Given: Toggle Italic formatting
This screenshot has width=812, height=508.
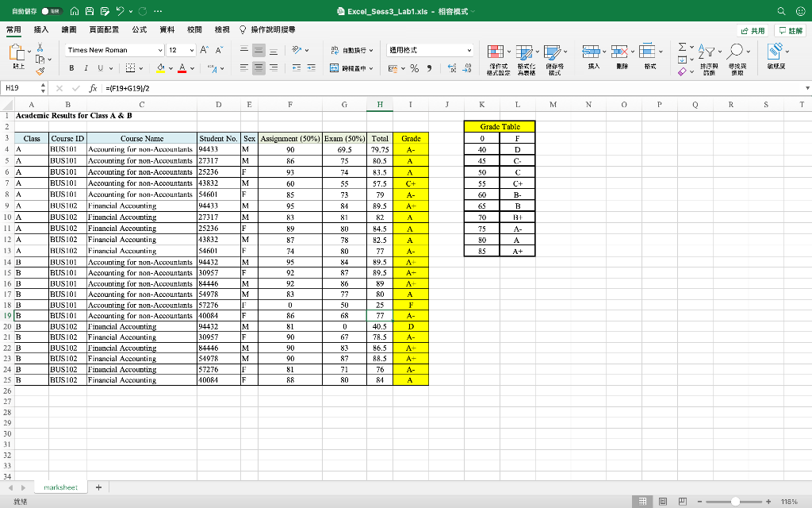Looking at the screenshot, I should point(85,67).
